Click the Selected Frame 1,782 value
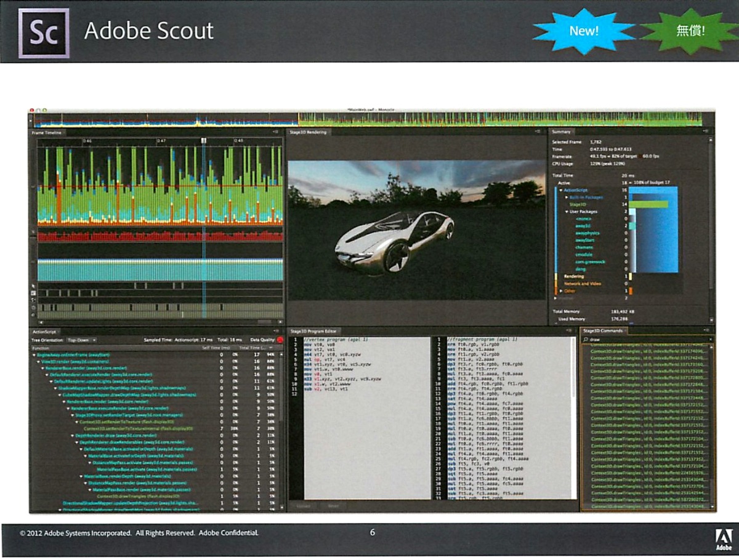This screenshot has width=739, height=560. tap(595, 142)
